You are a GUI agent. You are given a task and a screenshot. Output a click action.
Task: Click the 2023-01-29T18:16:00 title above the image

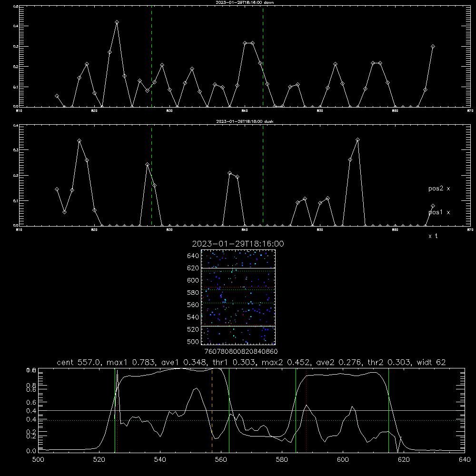click(238, 244)
